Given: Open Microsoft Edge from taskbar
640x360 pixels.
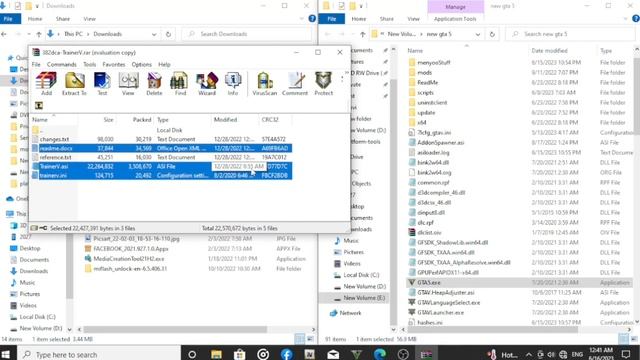Looking at the screenshot, I should pyautogui.click(x=380, y=354).
